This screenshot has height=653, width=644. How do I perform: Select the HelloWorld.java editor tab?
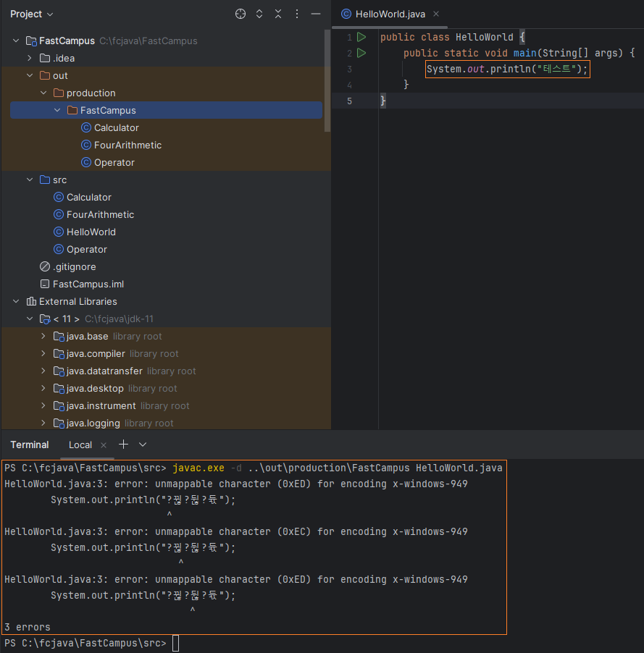click(x=390, y=14)
